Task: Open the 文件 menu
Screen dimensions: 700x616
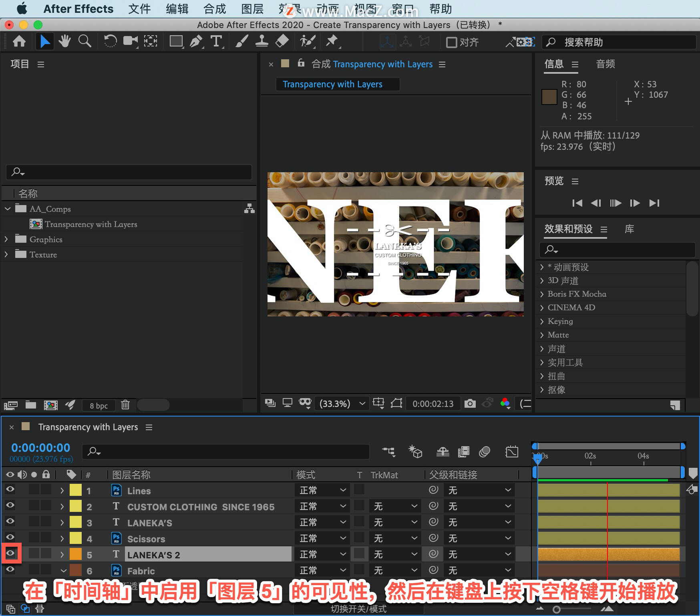Action: tap(139, 9)
